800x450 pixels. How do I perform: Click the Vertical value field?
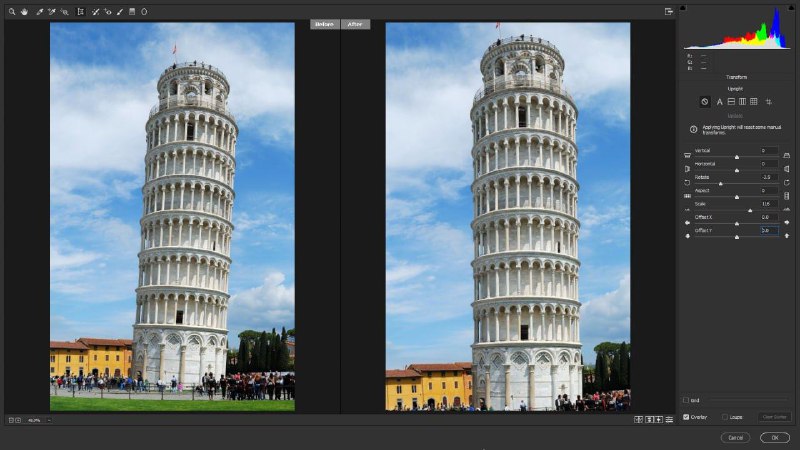(769, 151)
